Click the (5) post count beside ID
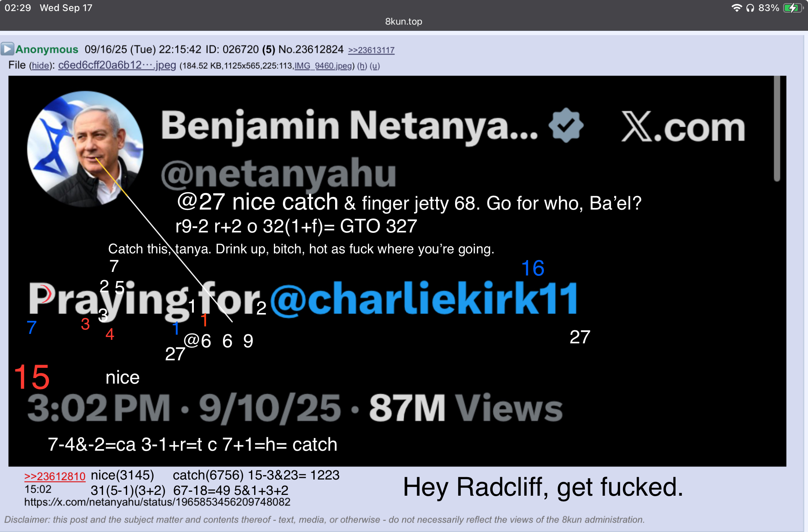Screen dimensions: 808x532 (269, 49)
